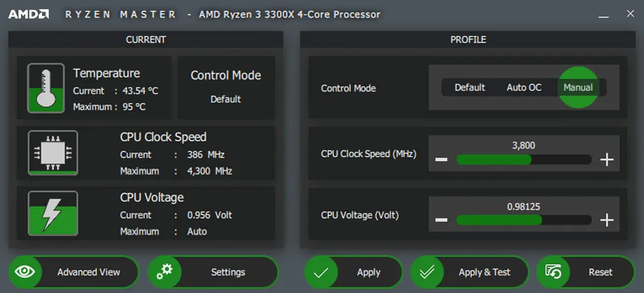
Task: Click the double checkmark Apply & Test icon
Action: click(x=427, y=272)
